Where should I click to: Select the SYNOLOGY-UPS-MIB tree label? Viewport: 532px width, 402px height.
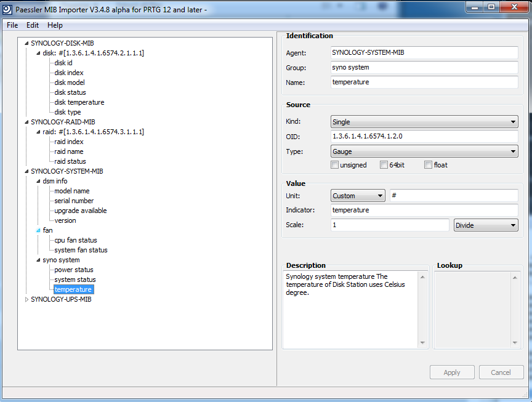61,299
